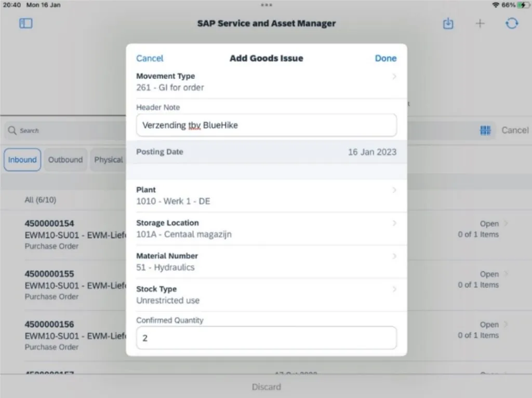Select the Physical filter tab
Viewport: 532px width, 398px height.
point(109,160)
